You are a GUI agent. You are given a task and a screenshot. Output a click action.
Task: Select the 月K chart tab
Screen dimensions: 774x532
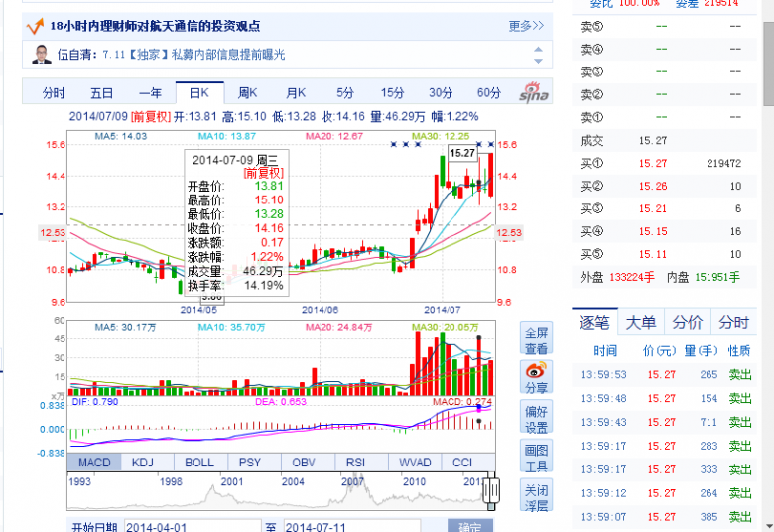tap(296, 93)
